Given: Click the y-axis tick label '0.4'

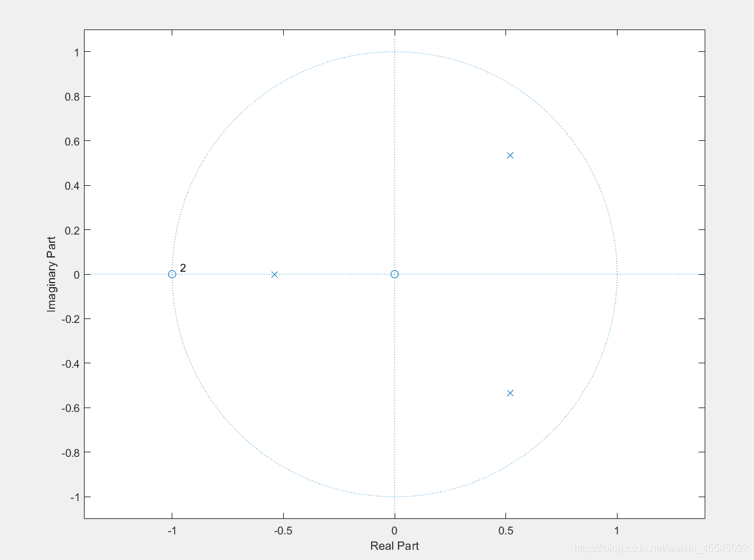Looking at the screenshot, I should [72, 186].
